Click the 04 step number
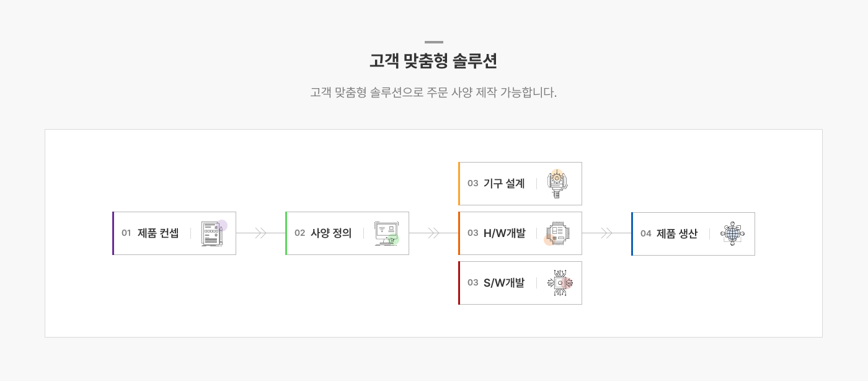This screenshot has width=868, height=381. pos(646,234)
